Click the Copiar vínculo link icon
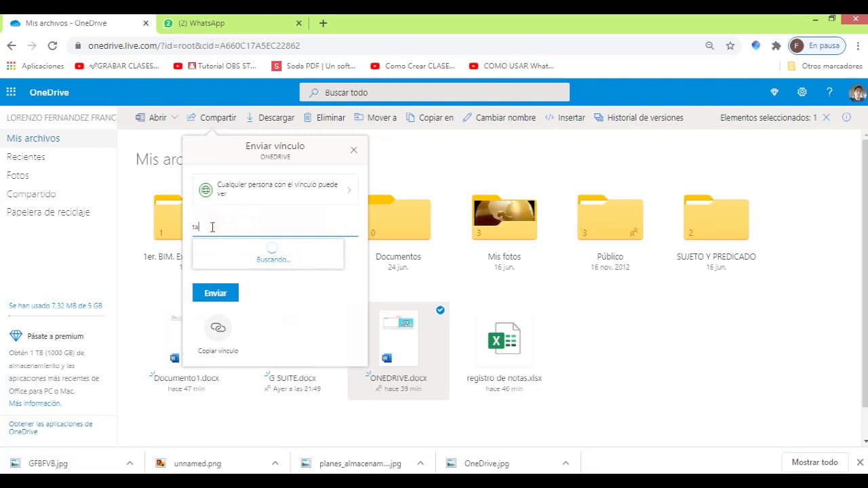This screenshot has width=868, height=488. point(218,328)
